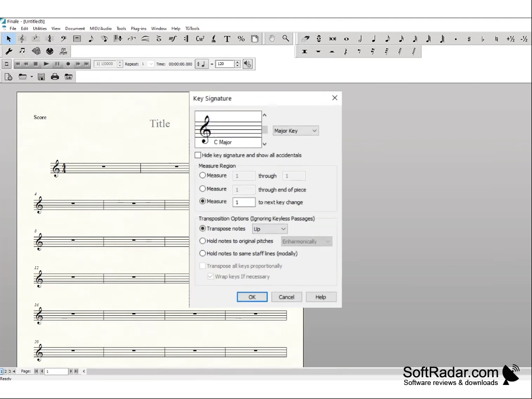
Task: Open the transpose direction Up dropdown
Action: tap(270, 229)
